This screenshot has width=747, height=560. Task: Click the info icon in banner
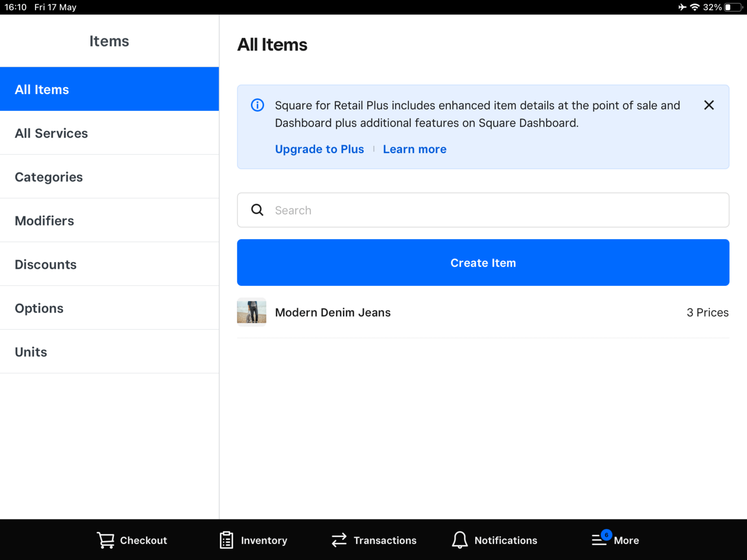[257, 105]
